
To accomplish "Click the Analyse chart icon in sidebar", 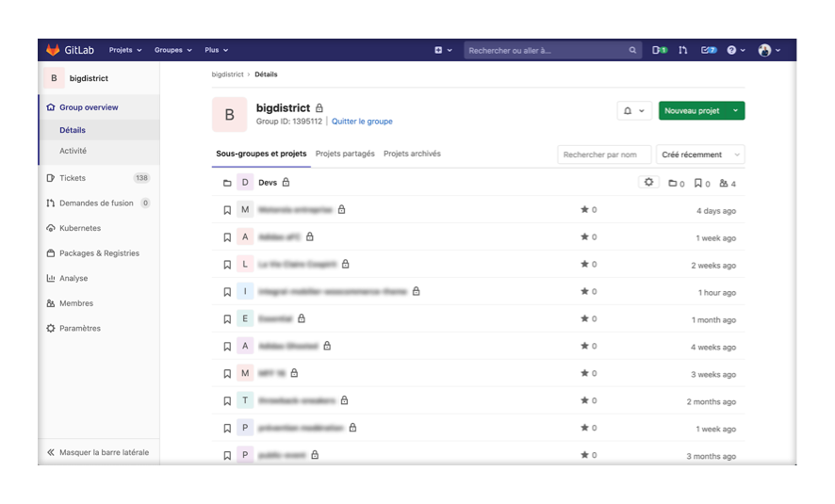I will point(51,278).
